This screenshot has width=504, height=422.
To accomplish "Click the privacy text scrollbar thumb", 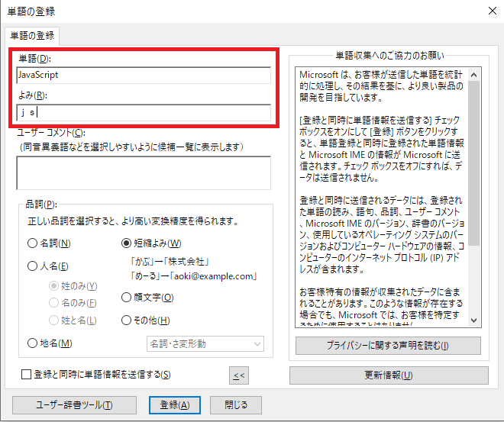I will point(473,163).
